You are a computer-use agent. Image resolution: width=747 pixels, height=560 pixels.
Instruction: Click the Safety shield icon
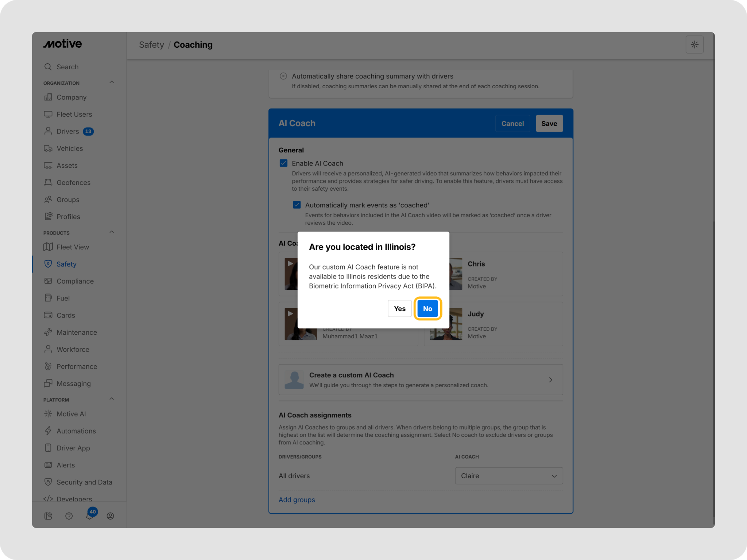(48, 264)
